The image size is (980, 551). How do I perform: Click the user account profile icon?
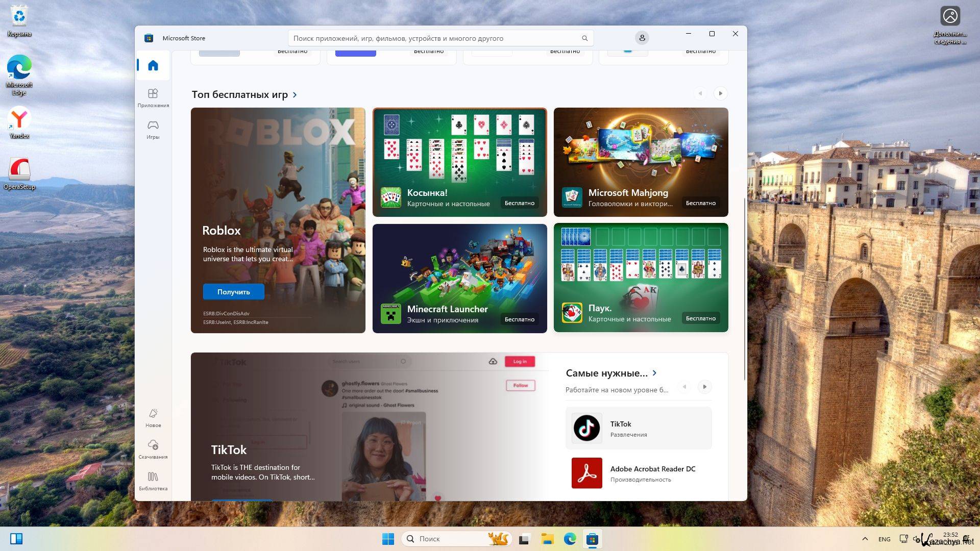tap(642, 38)
